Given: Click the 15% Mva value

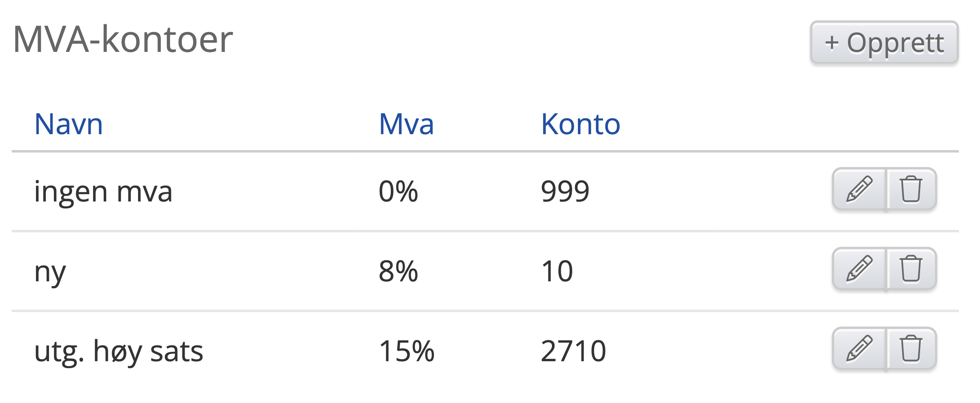Looking at the screenshot, I should click(x=407, y=351).
